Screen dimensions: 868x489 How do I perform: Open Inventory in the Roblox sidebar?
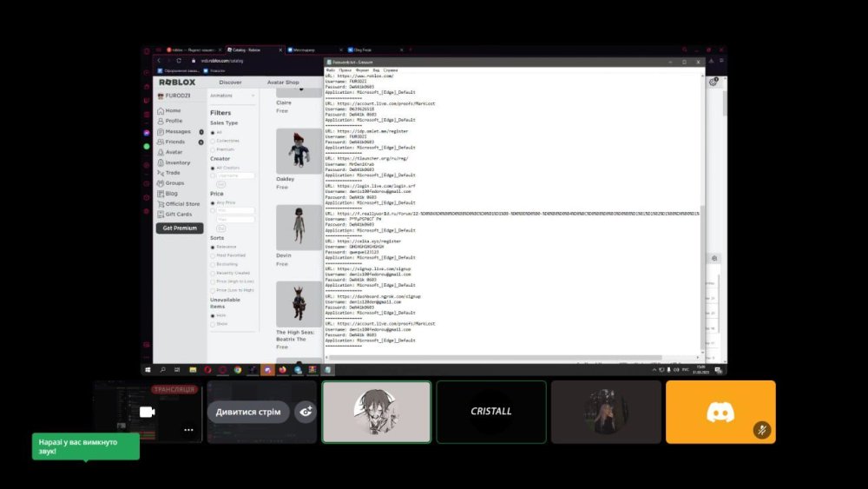click(x=174, y=162)
